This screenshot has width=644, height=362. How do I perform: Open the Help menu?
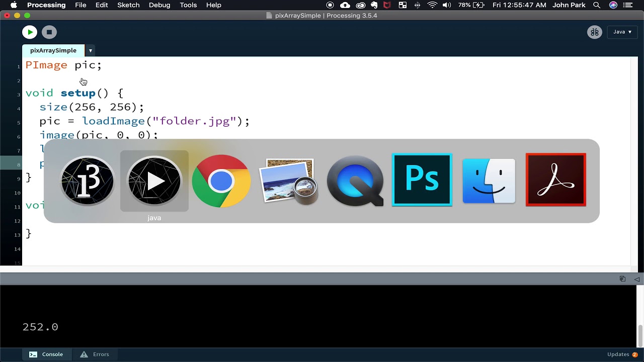tap(214, 5)
